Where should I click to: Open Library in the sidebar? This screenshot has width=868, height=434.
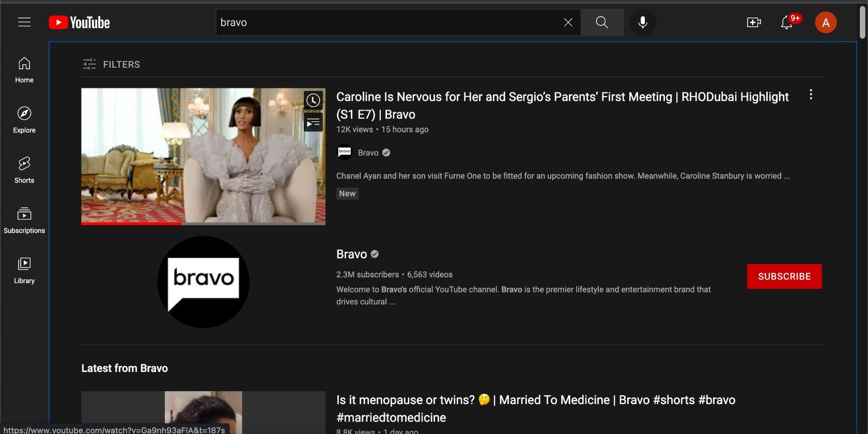[x=24, y=271]
